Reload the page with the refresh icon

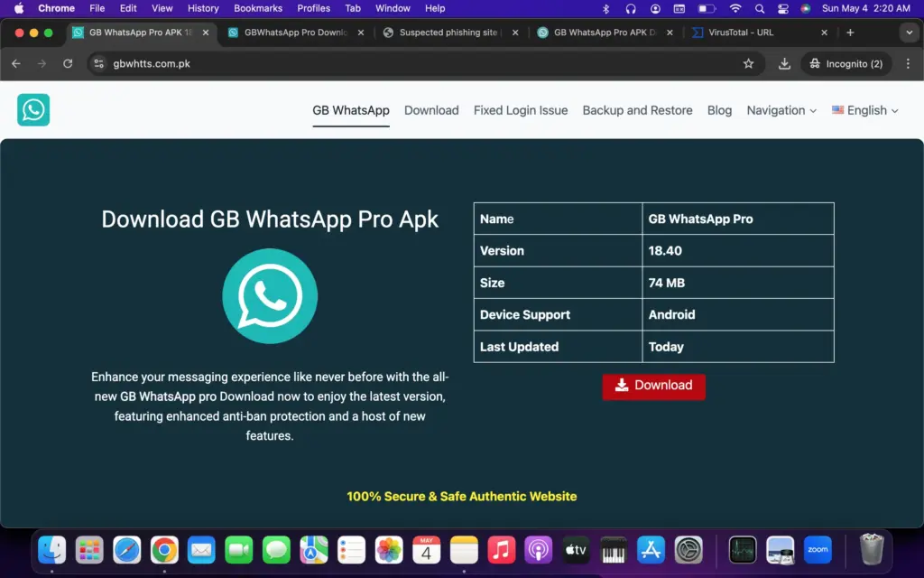pyautogui.click(x=68, y=64)
